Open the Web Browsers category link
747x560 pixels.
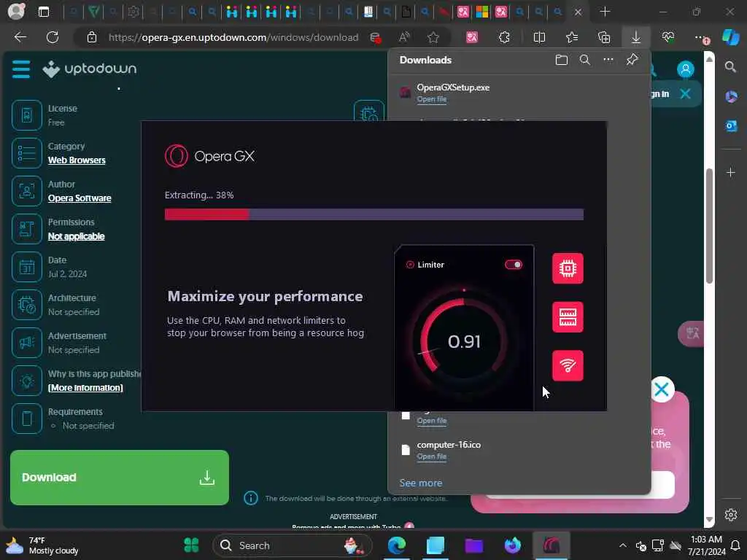(77, 160)
